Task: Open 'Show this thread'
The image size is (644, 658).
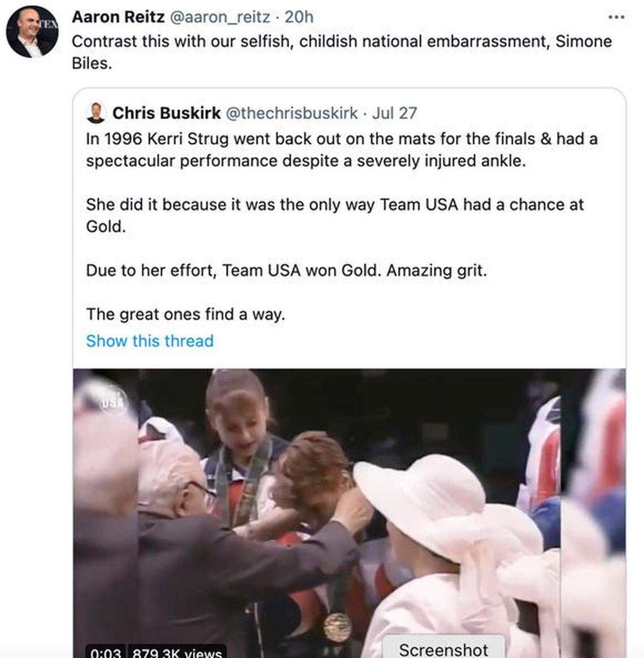Action: click(149, 341)
